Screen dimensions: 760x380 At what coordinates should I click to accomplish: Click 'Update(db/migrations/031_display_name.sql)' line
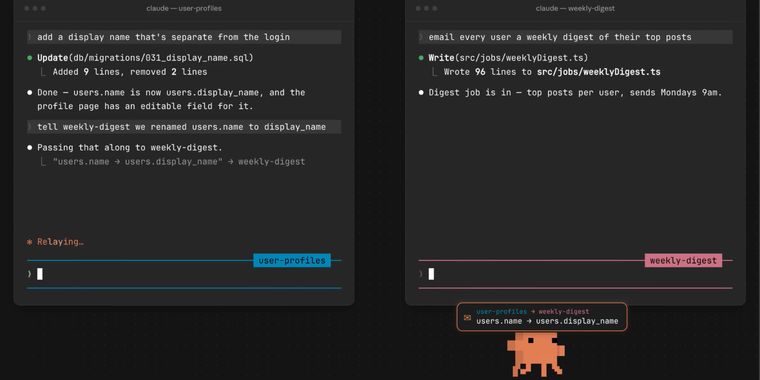point(145,58)
